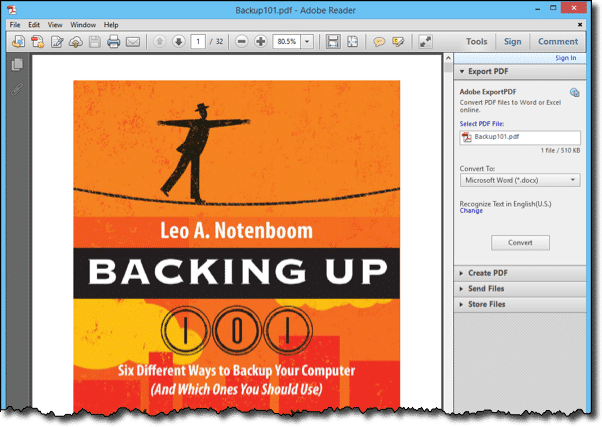602x427 pixels.
Task: Click the cloud upload toolbar icon
Action: coord(76,41)
